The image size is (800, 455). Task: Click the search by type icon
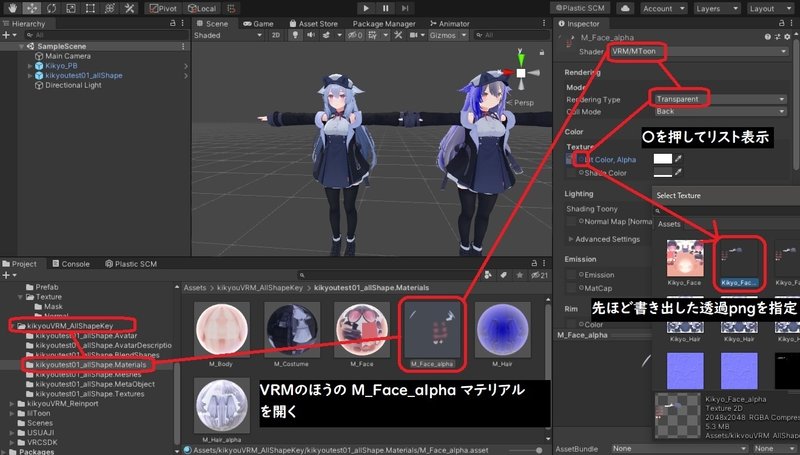(x=488, y=275)
